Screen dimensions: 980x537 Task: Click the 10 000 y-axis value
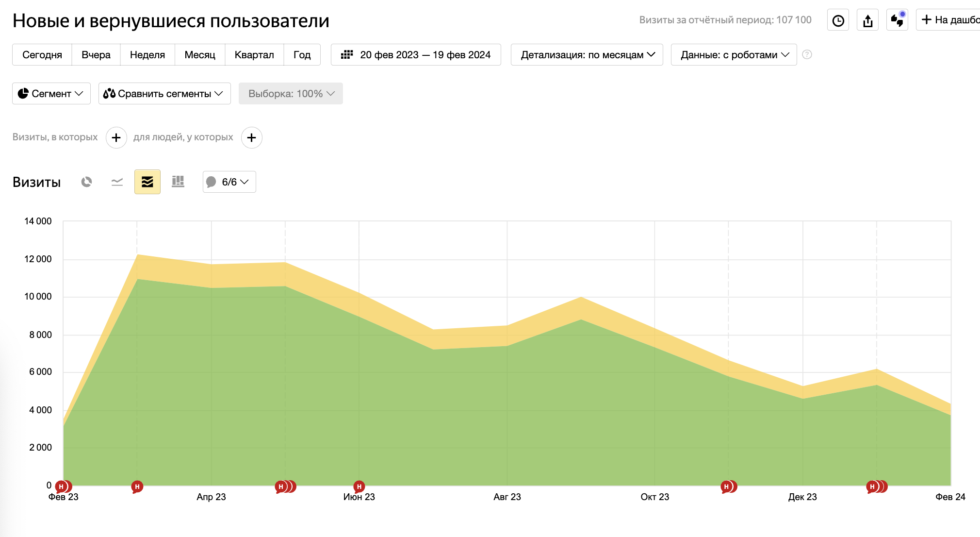pyautogui.click(x=38, y=297)
